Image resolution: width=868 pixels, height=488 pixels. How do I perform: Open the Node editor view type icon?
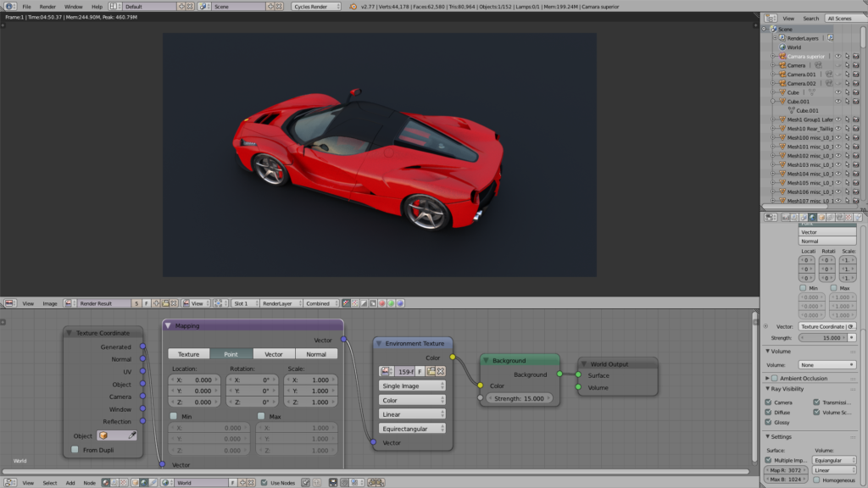[x=8, y=481]
